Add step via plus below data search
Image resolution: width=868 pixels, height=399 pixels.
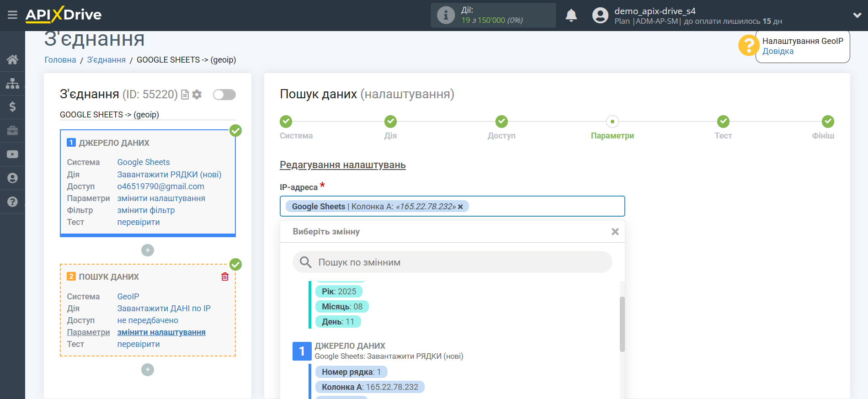click(148, 370)
